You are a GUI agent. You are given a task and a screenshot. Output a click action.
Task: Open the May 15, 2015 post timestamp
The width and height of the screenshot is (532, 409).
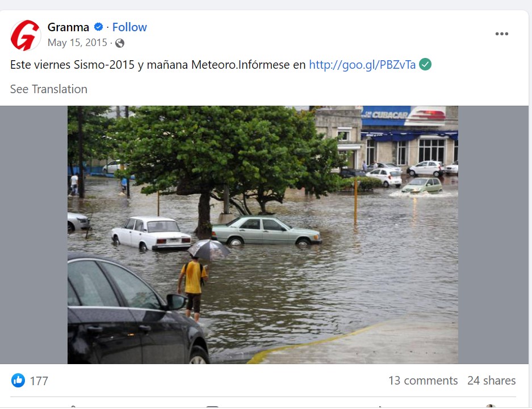(77, 43)
